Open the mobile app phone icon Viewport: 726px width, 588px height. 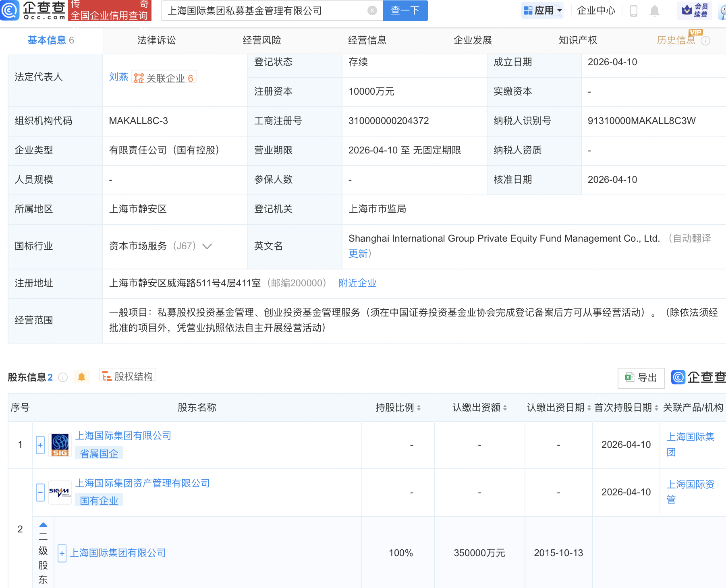click(x=633, y=11)
